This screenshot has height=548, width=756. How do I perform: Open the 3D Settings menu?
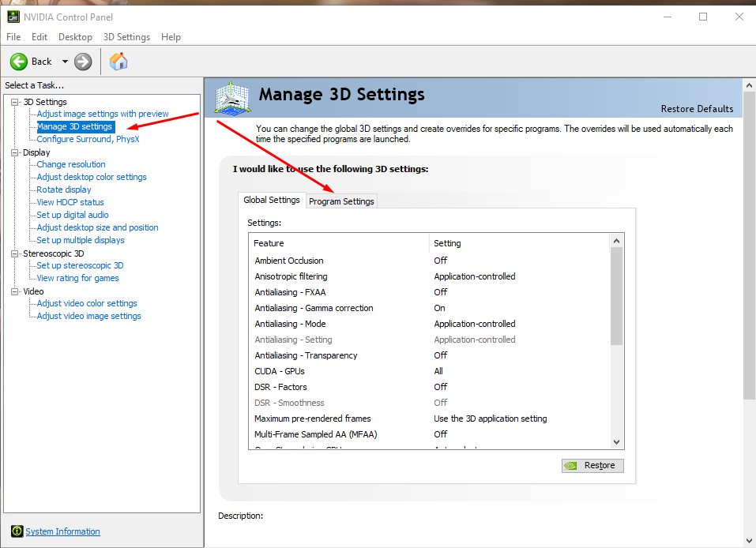(126, 37)
